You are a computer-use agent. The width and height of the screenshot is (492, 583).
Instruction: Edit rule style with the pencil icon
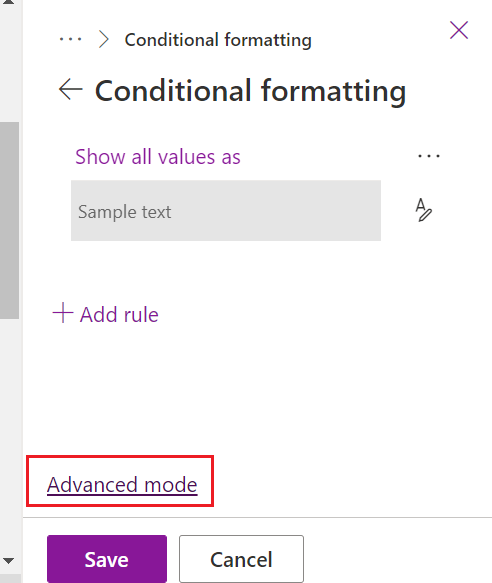(x=424, y=210)
